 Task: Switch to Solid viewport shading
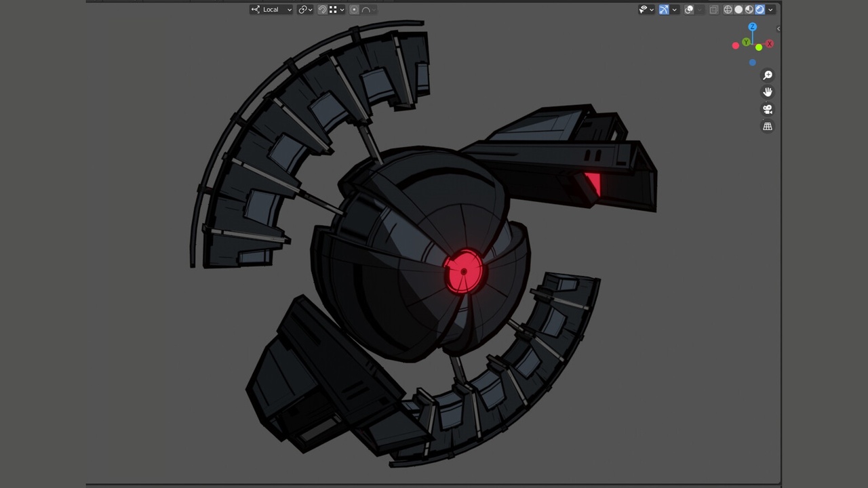pos(738,9)
